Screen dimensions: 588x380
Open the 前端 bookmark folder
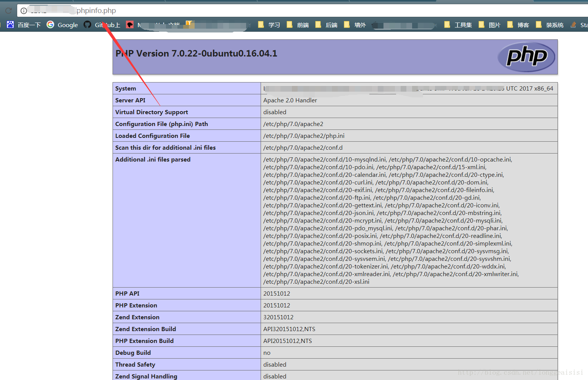(298, 25)
